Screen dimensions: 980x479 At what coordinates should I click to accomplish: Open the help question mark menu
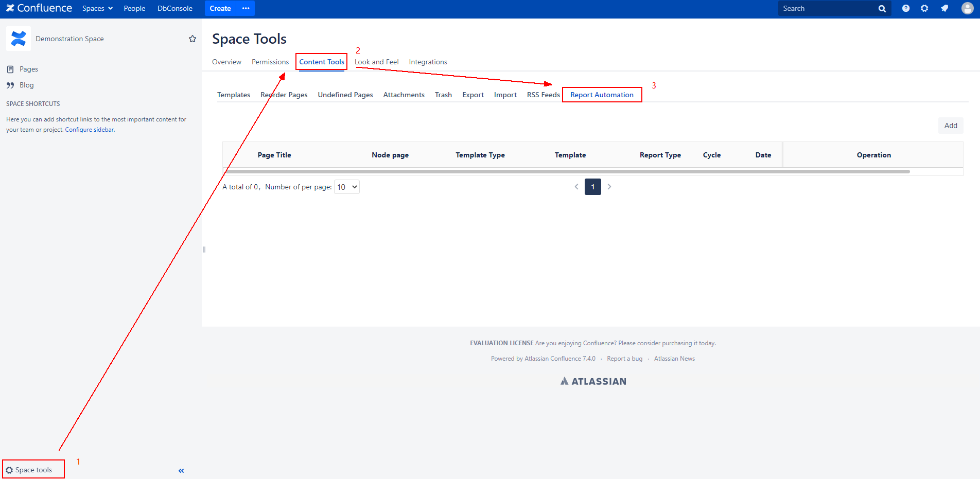click(906, 8)
